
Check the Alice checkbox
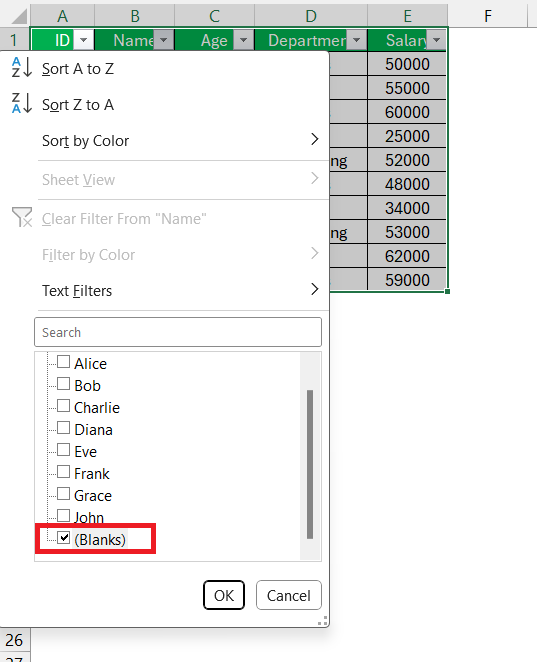tap(63, 362)
